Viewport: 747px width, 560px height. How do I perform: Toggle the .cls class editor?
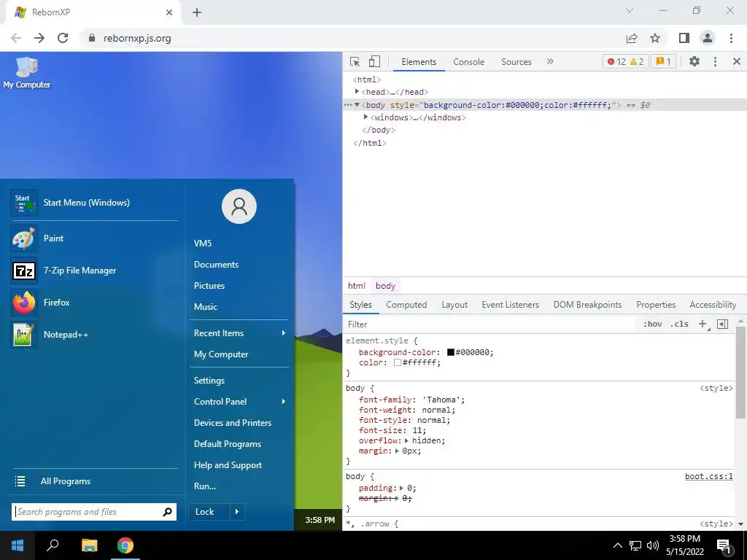tap(679, 324)
